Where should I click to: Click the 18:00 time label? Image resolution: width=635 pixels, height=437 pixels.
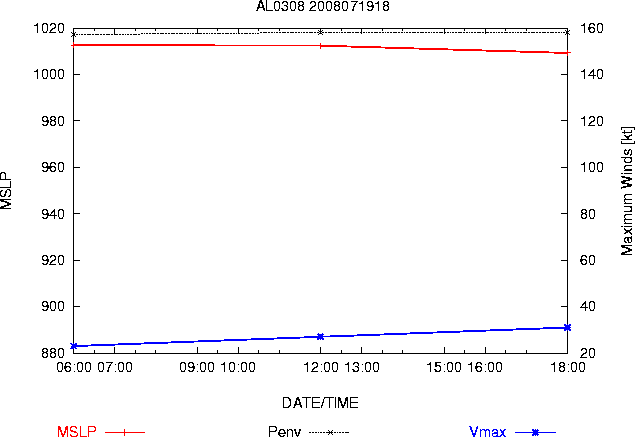coord(567,367)
